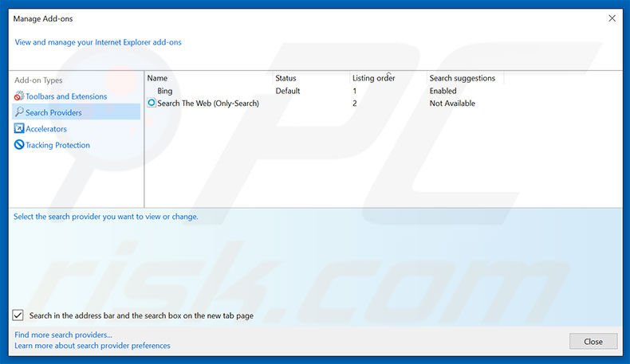The image size is (630, 364).
Task: Open Toolbars and Extensions add-on type
Action: click(66, 96)
